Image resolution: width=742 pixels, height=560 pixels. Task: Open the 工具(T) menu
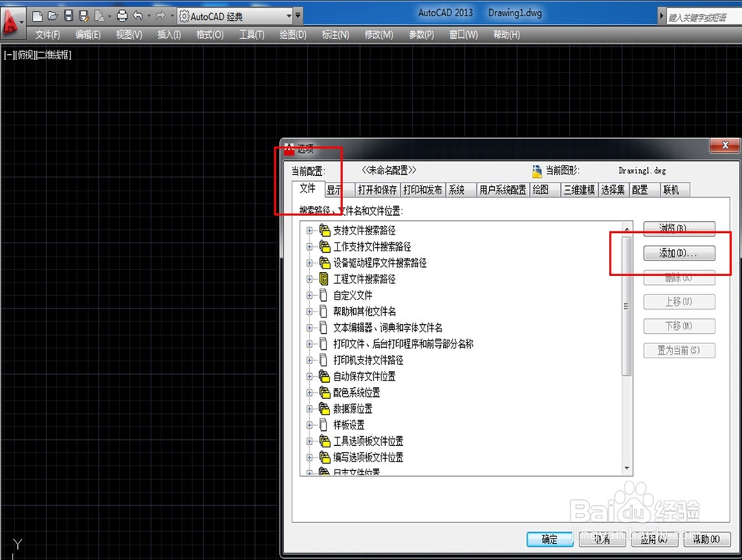pos(252,35)
